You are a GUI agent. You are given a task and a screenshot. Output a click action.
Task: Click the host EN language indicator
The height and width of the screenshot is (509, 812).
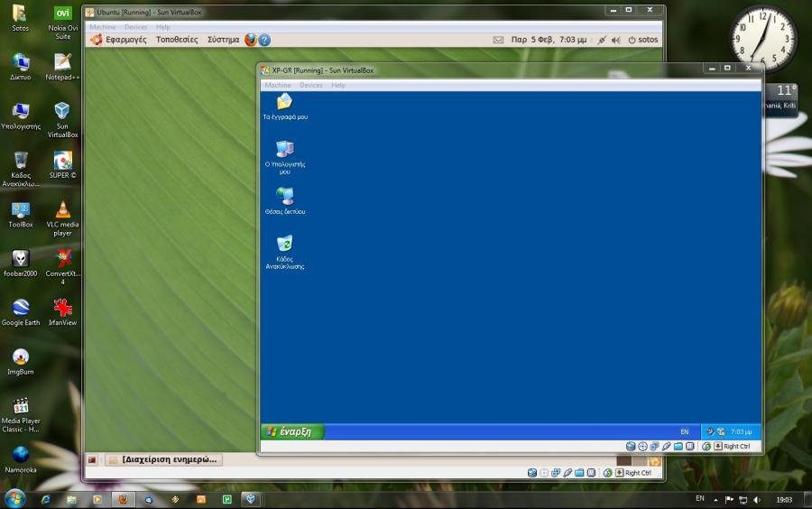pos(700,498)
